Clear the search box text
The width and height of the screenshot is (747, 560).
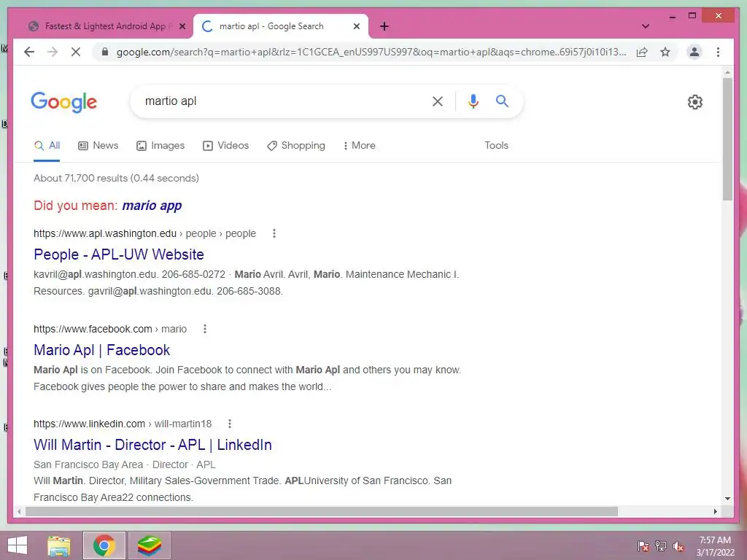(438, 101)
